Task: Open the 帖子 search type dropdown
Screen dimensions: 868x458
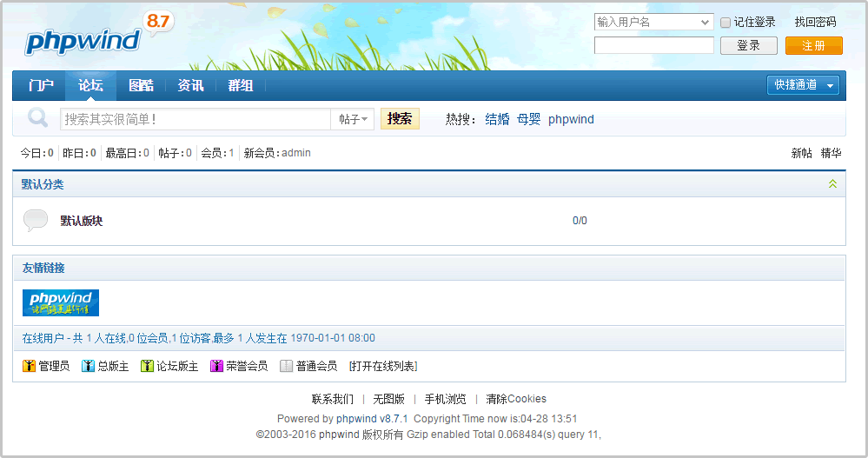Action: point(353,119)
